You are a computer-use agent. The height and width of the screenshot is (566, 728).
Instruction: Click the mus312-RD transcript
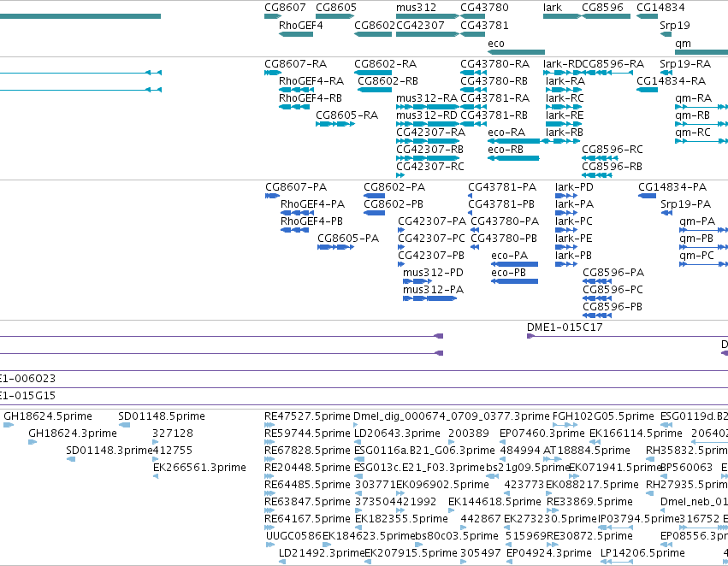[428, 124]
